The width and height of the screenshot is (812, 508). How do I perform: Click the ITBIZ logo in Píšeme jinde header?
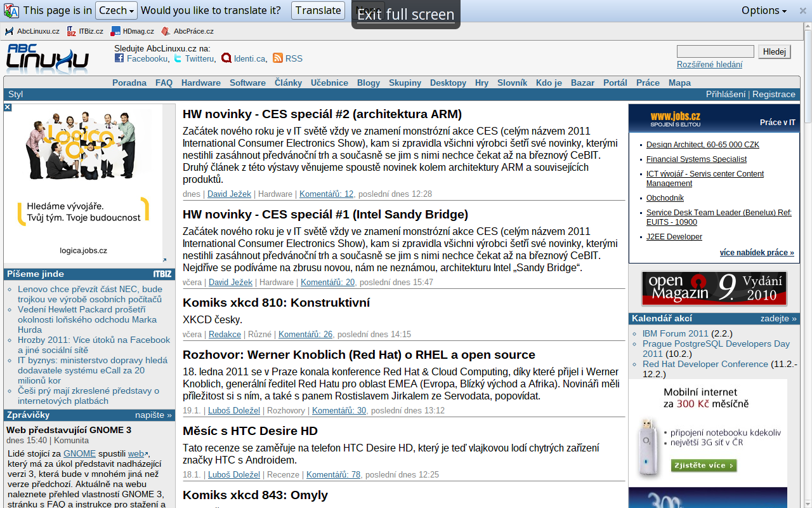[162, 274]
